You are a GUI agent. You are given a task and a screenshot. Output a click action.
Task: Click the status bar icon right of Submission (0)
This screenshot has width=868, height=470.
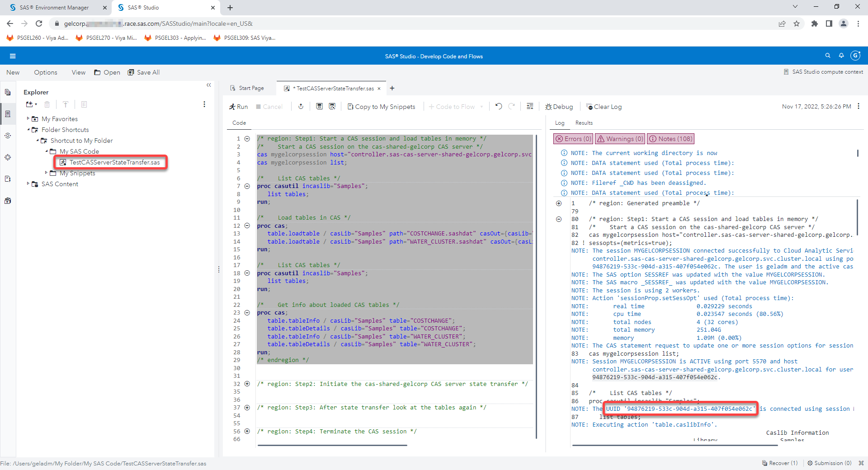tap(861, 463)
